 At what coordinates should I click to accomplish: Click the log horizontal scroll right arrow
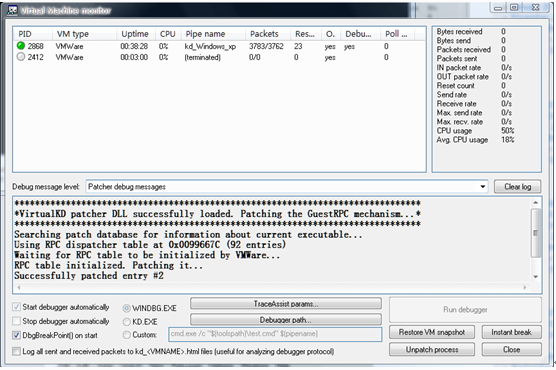click(525, 287)
